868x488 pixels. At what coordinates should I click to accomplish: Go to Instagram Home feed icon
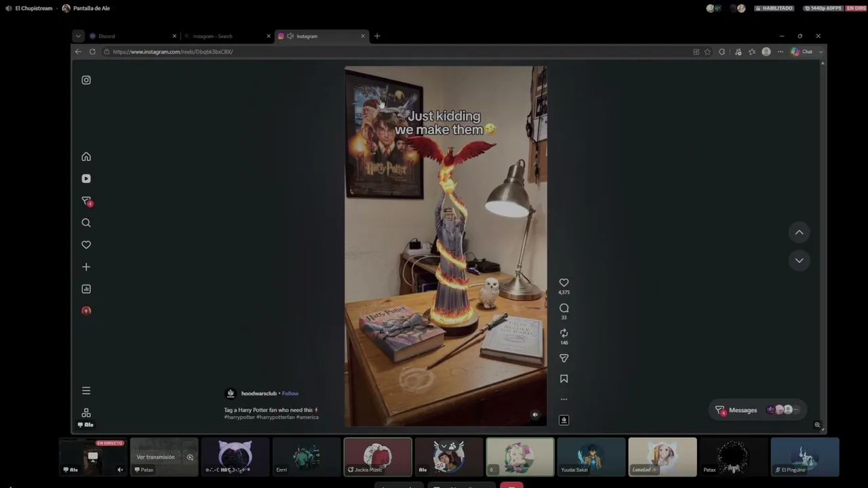coord(86,157)
